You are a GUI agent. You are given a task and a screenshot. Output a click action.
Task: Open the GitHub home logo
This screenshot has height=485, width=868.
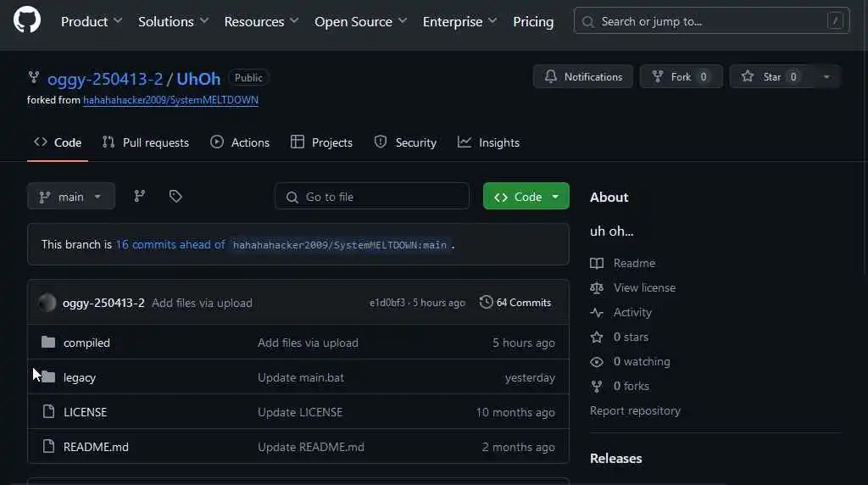[x=26, y=20]
